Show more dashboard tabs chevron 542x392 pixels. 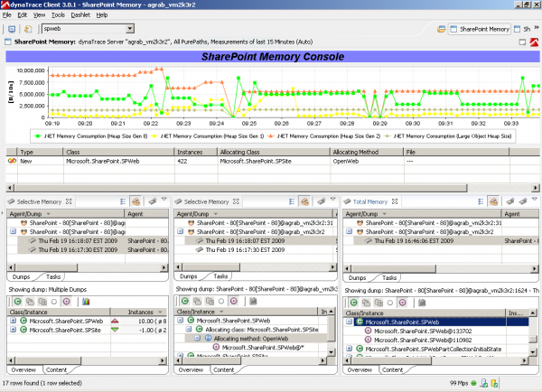pos(536,28)
